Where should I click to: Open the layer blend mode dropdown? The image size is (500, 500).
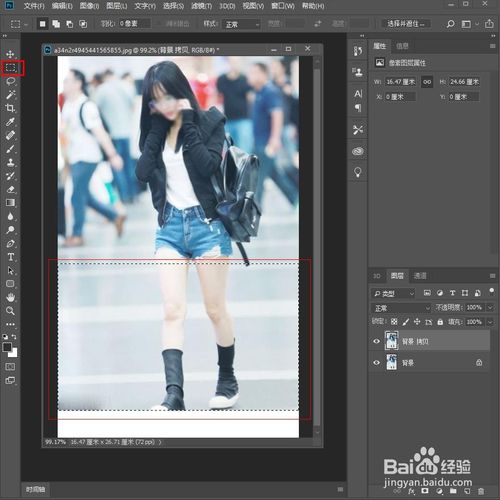point(401,308)
